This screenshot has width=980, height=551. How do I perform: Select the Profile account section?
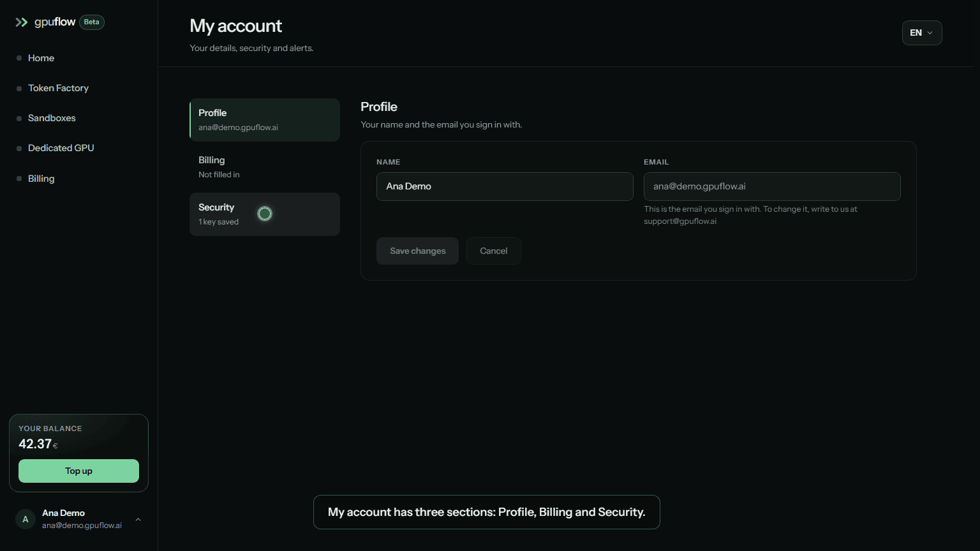(x=265, y=120)
